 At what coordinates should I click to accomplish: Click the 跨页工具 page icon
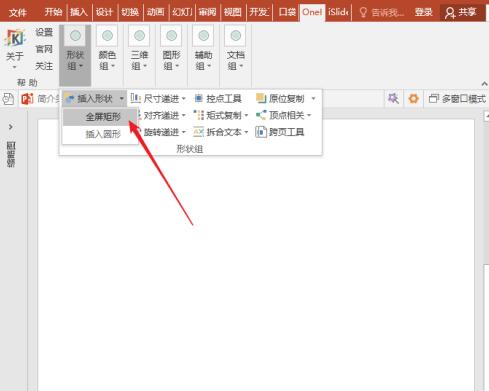[x=261, y=132]
